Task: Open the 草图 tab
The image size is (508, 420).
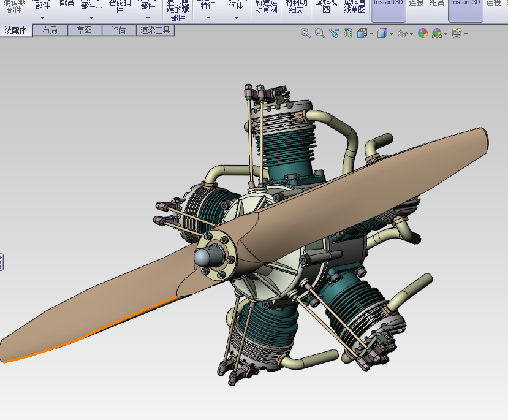Action: click(x=84, y=30)
